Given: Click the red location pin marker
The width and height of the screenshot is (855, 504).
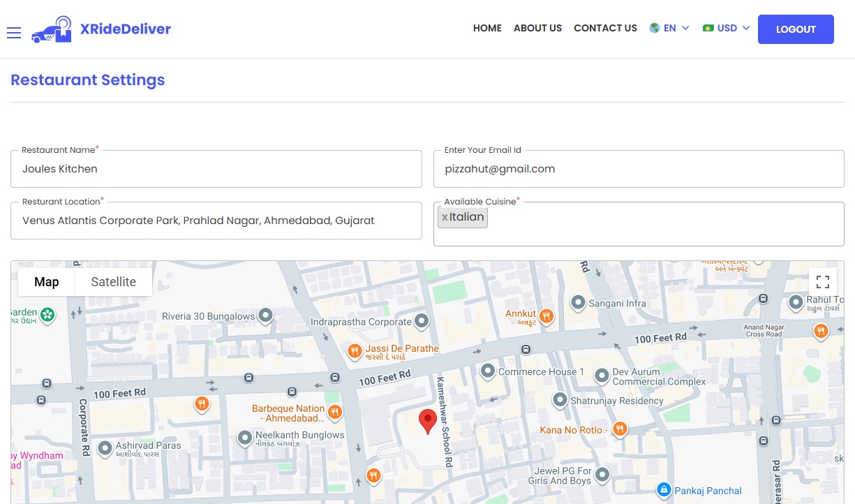Looking at the screenshot, I should point(428,419).
